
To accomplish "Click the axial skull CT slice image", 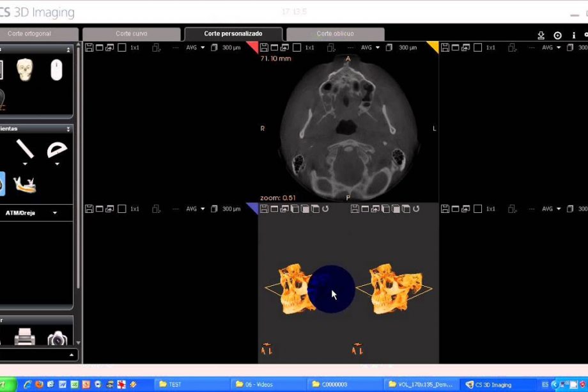I will pos(350,129).
